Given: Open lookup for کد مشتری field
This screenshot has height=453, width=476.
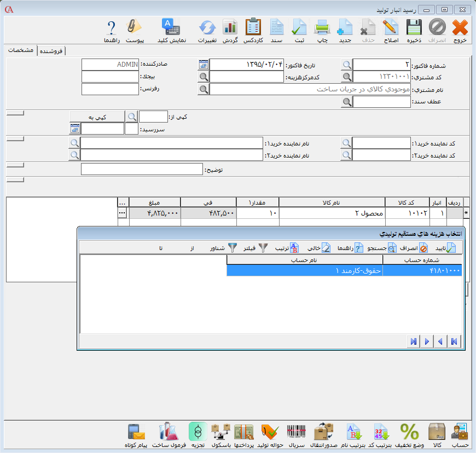Looking at the screenshot, I should [347, 77].
